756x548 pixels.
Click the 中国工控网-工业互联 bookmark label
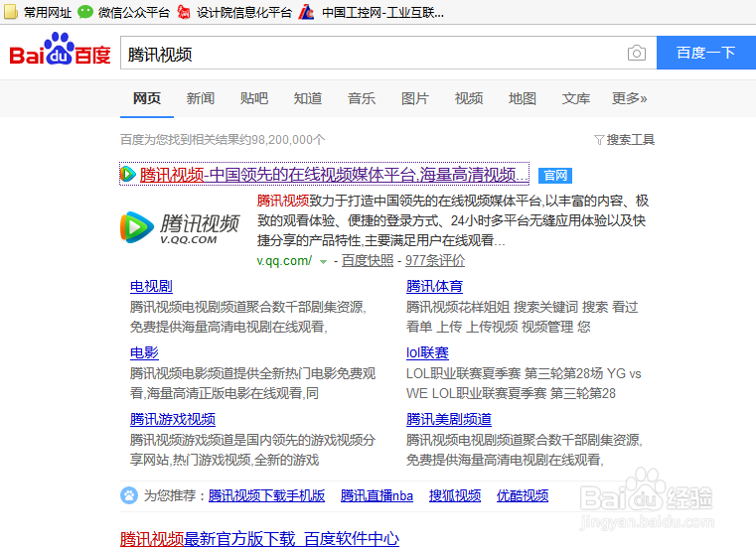click(x=382, y=12)
